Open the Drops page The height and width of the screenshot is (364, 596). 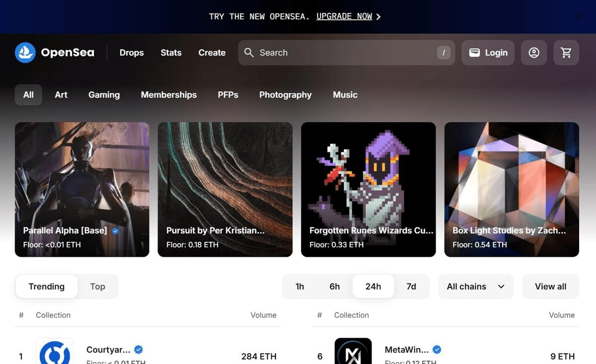click(x=132, y=53)
